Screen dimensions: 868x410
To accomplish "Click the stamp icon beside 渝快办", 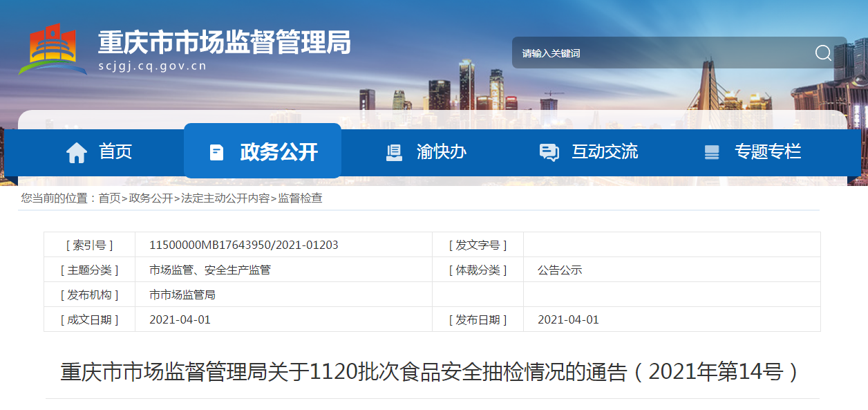I will click(x=394, y=152).
